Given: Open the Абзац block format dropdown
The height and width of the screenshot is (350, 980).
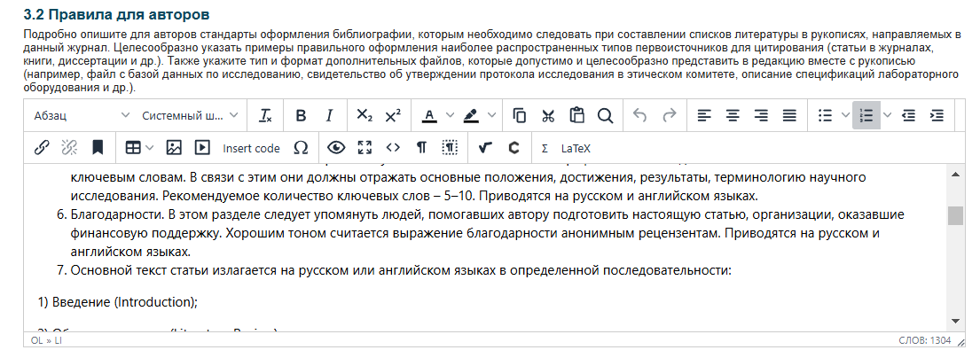Looking at the screenshot, I should [82, 115].
